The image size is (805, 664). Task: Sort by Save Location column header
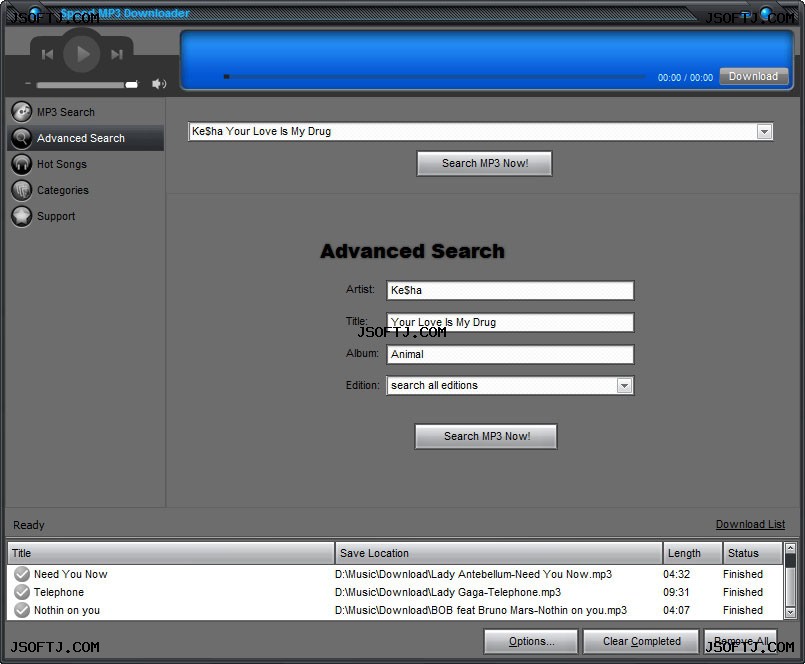[x=499, y=553]
